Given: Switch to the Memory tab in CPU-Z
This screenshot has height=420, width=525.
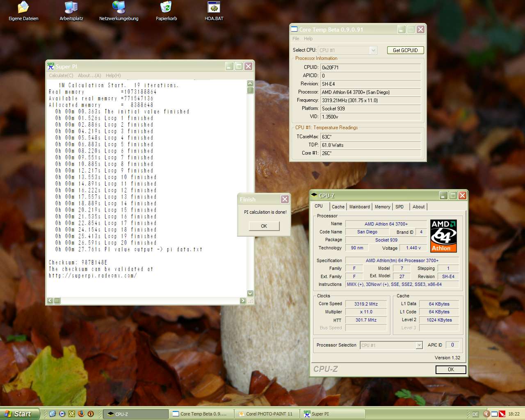Looking at the screenshot, I should [383, 207].
